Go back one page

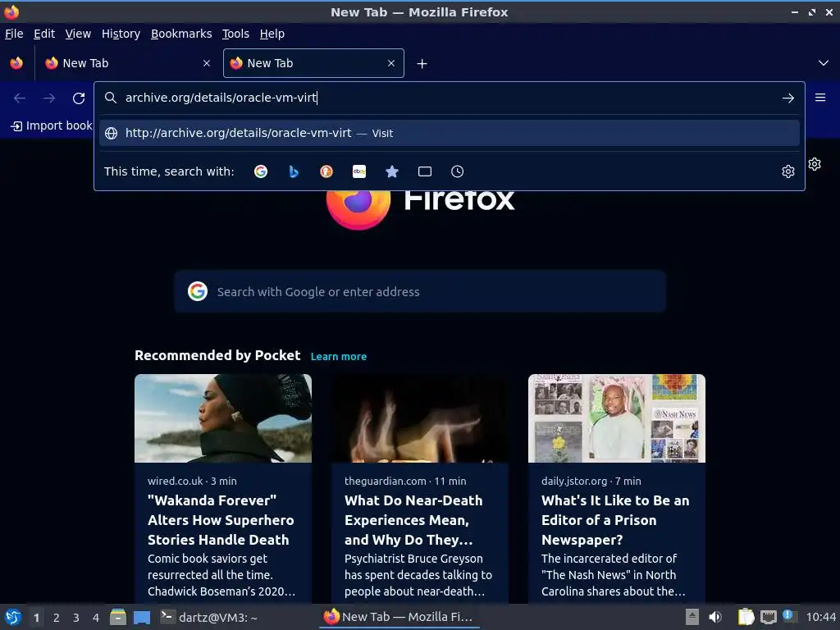point(20,98)
